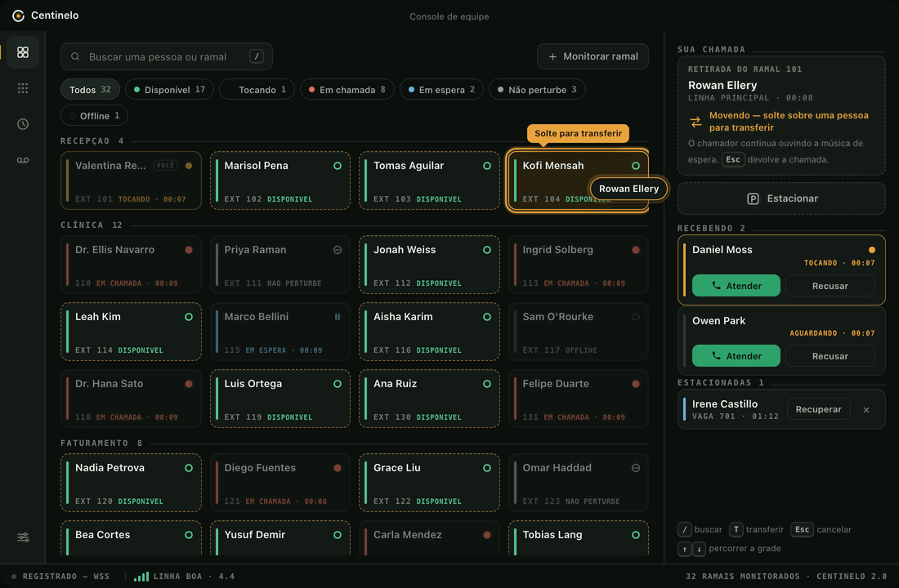Decline Daniel Moss's call with Recusar
This screenshot has height=588, width=899.
(x=830, y=285)
